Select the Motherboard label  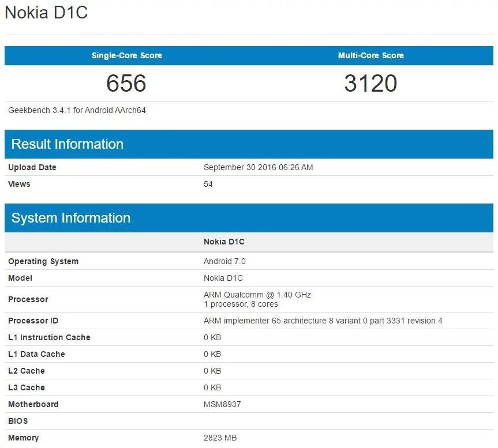point(33,404)
